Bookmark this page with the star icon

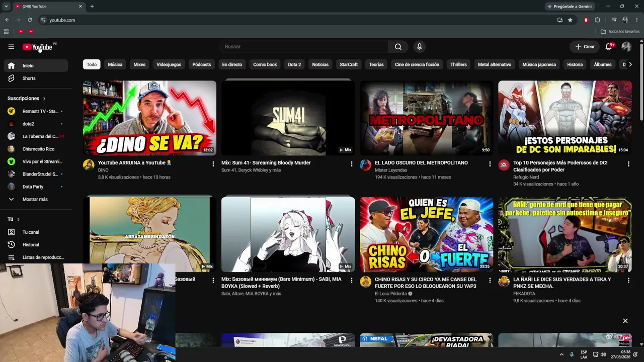570,20
